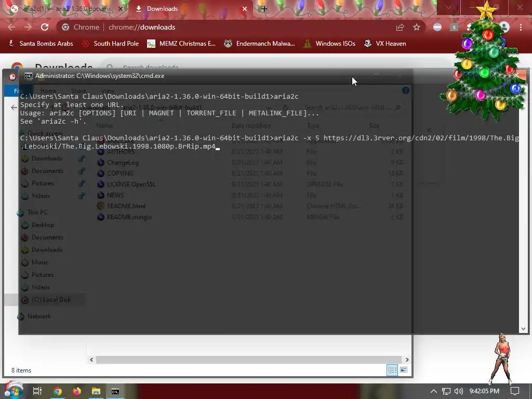
Task: Sort Explorer files by Type column
Action: (313, 126)
